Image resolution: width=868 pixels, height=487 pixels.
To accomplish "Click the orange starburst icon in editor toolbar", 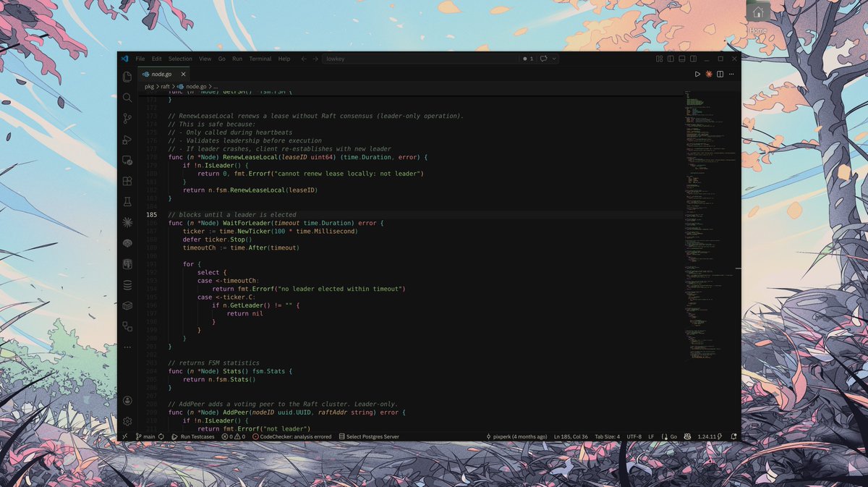I will click(x=709, y=74).
